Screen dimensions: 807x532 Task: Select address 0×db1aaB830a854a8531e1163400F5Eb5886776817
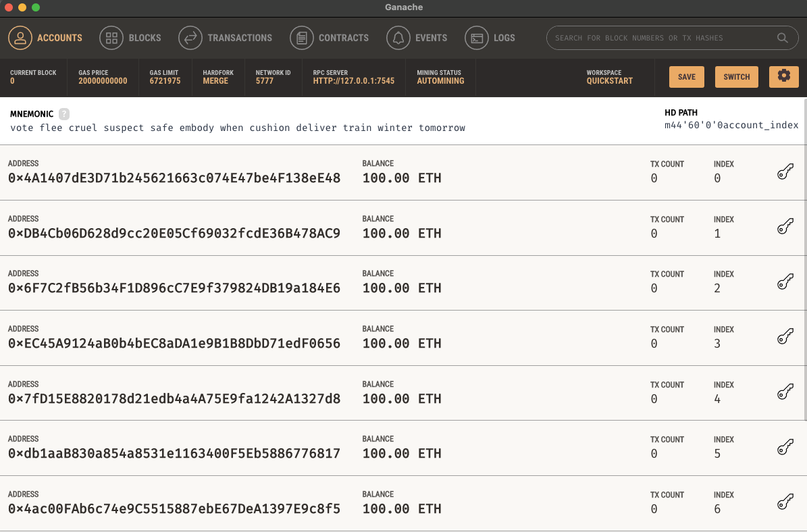pos(174,454)
